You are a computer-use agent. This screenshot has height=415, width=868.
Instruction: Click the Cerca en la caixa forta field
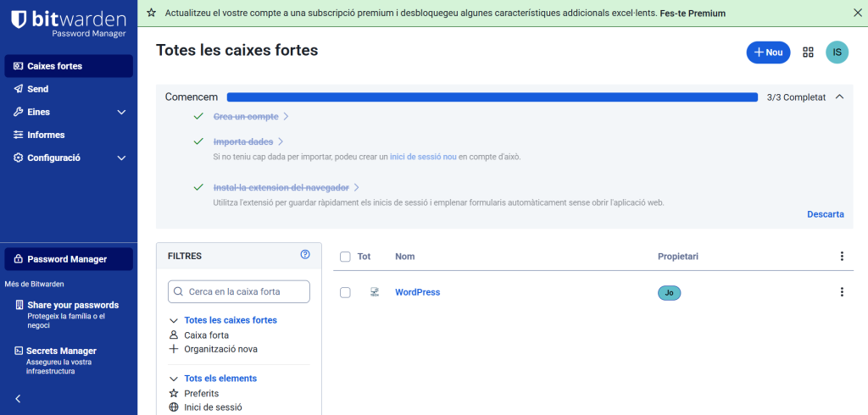(x=239, y=291)
